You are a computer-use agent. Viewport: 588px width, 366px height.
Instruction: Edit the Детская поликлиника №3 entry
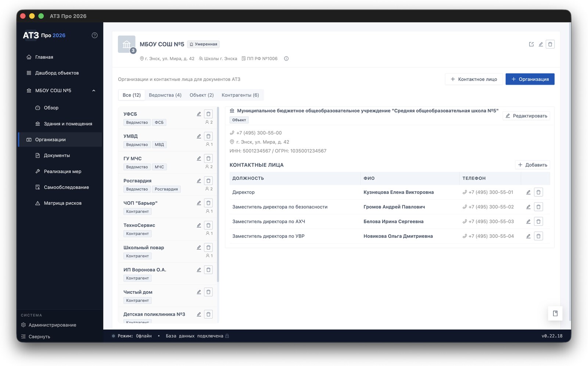tap(199, 314)
